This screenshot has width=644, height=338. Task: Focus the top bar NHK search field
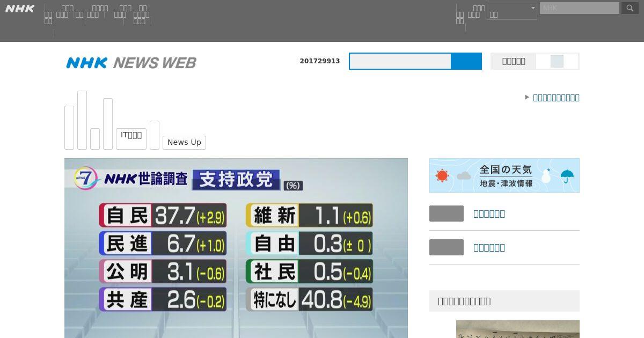pyautogui.click(x=580, y=8)
